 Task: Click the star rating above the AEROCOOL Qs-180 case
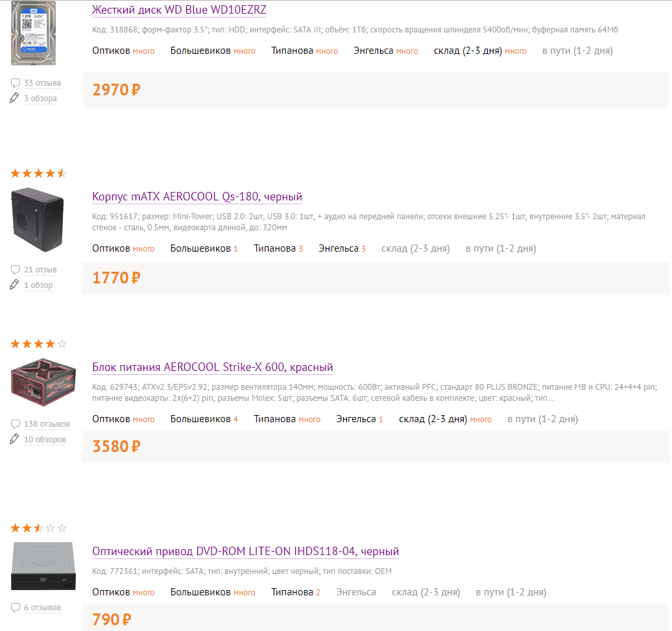[38, 174]
